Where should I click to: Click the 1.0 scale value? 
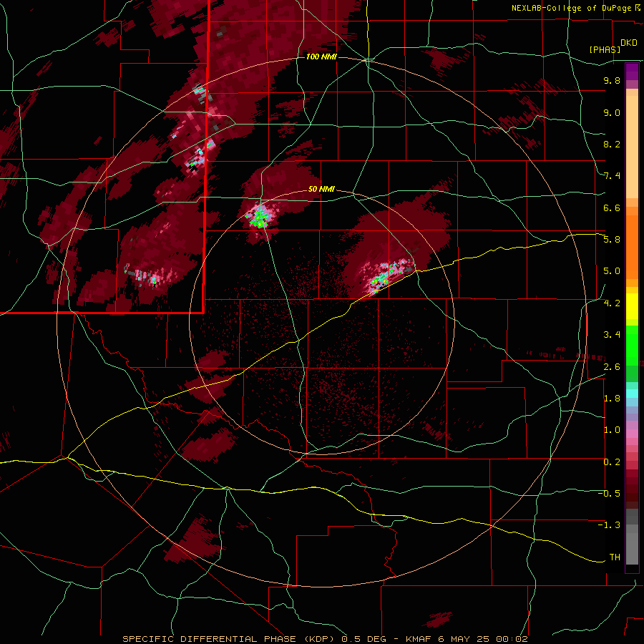click(612, 430)
